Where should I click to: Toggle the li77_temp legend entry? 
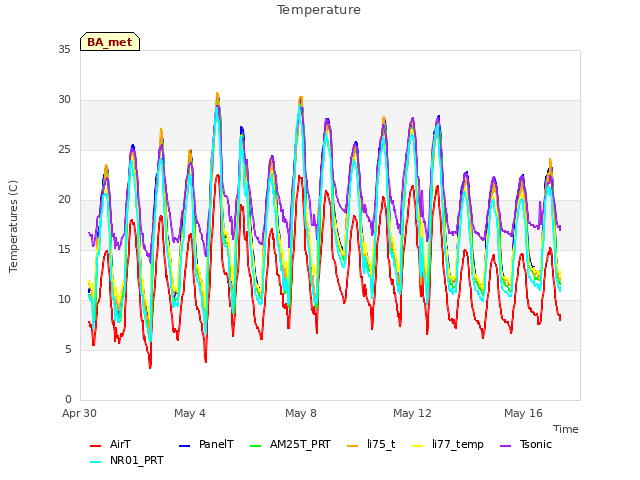[448, 444]
